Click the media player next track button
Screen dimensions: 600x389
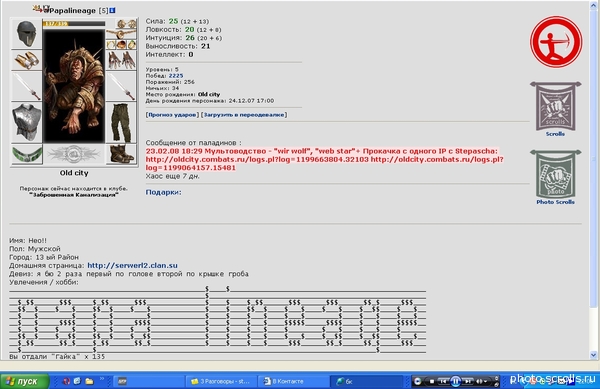tap(468, 381)
